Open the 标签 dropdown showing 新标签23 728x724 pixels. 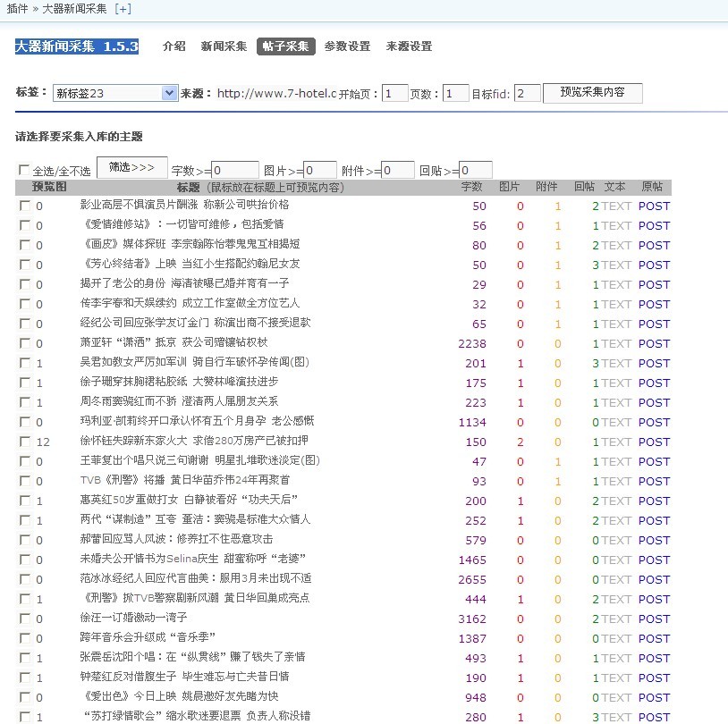[115, 93]
